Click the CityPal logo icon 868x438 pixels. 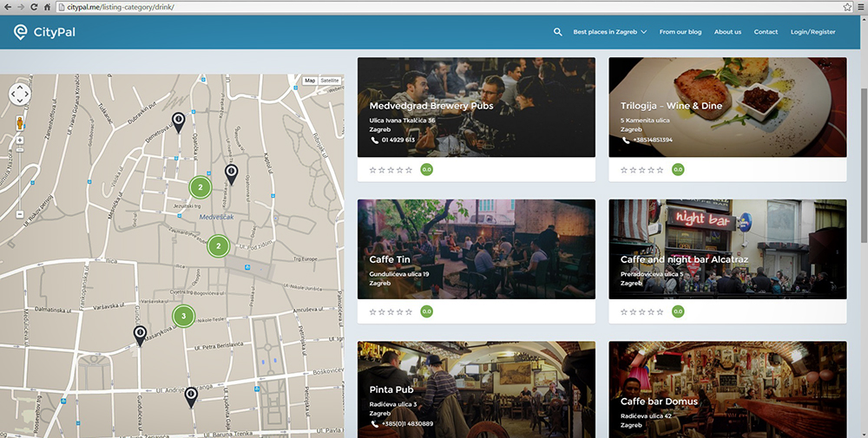(21, 32)
